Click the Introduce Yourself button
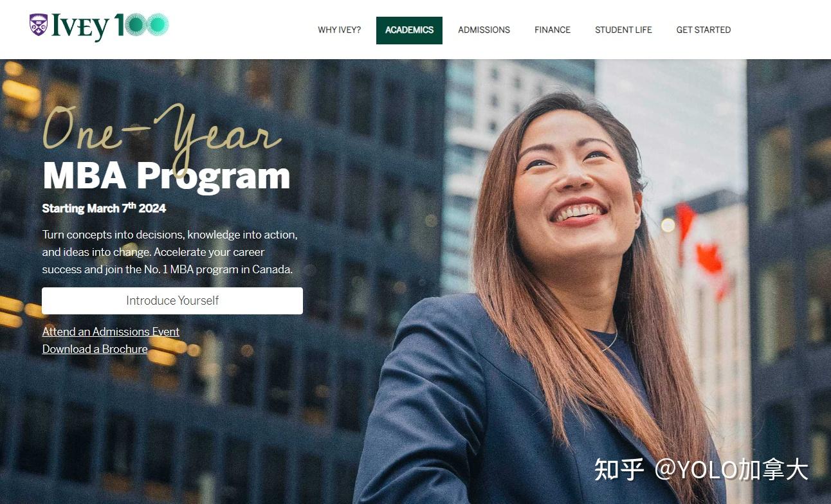The height and width of the screenshot is (504, 831). click(172, 301)
